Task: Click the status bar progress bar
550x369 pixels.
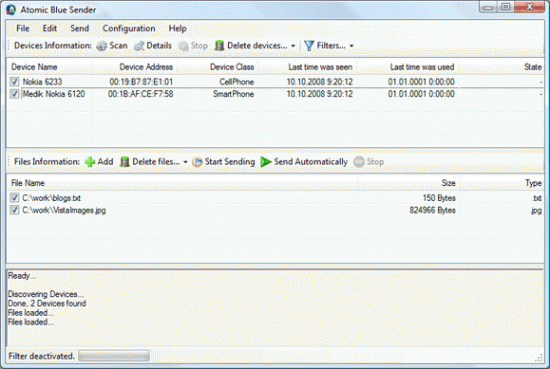Action: click(x=114, y=356)
